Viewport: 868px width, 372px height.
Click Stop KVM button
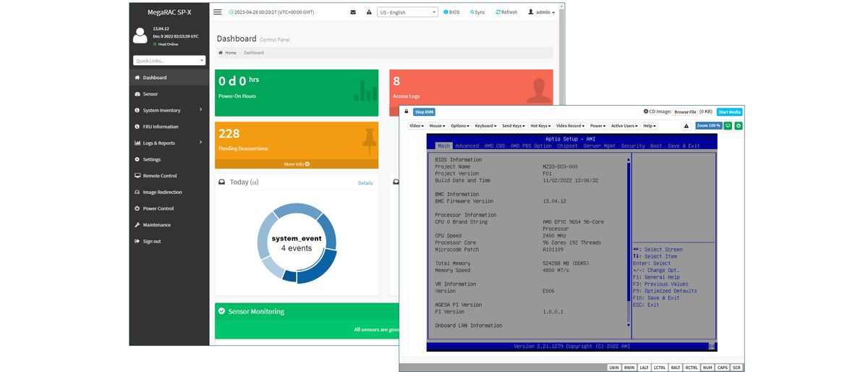[x=425, y=111]
